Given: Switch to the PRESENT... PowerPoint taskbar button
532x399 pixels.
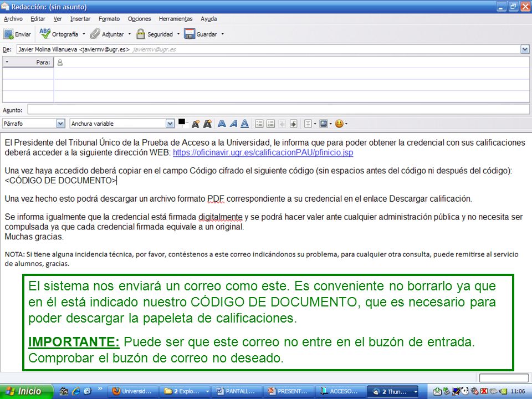Looking at the screenshot, I should [x=289, y=391].
